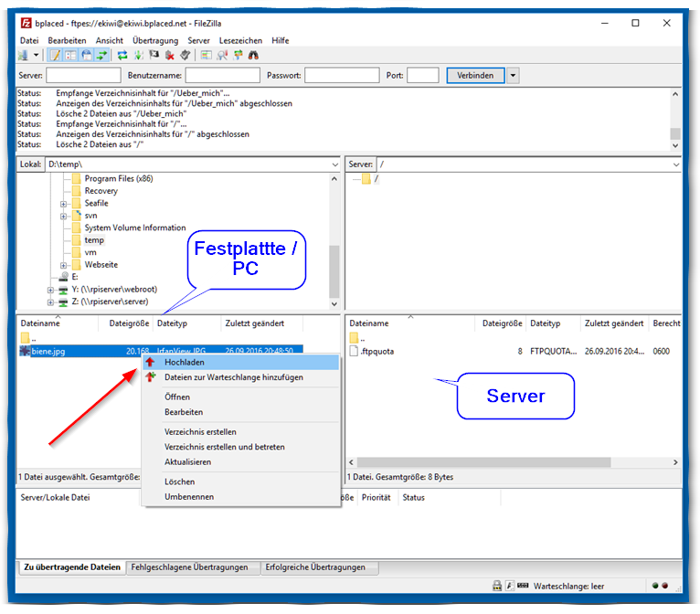Choose Löschen in the context menu
Image resolution: width=700 pixels, height=614 pixels.
point(240,482)
